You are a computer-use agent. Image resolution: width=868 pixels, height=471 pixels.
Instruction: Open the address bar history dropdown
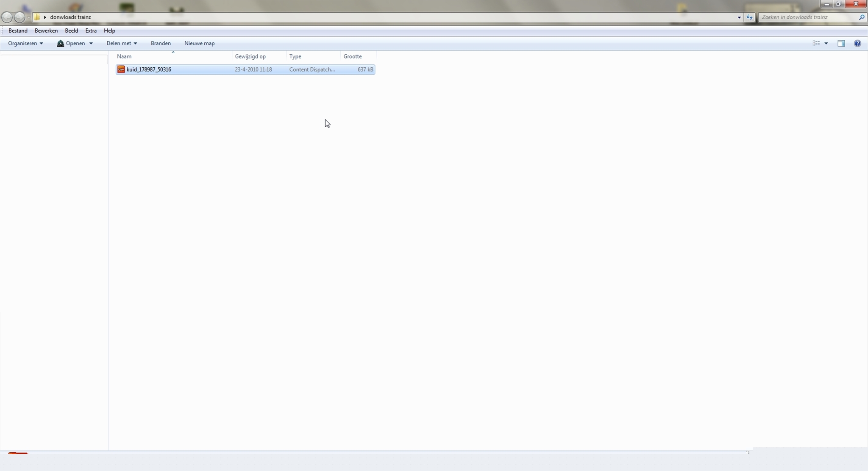coord(739,17)
